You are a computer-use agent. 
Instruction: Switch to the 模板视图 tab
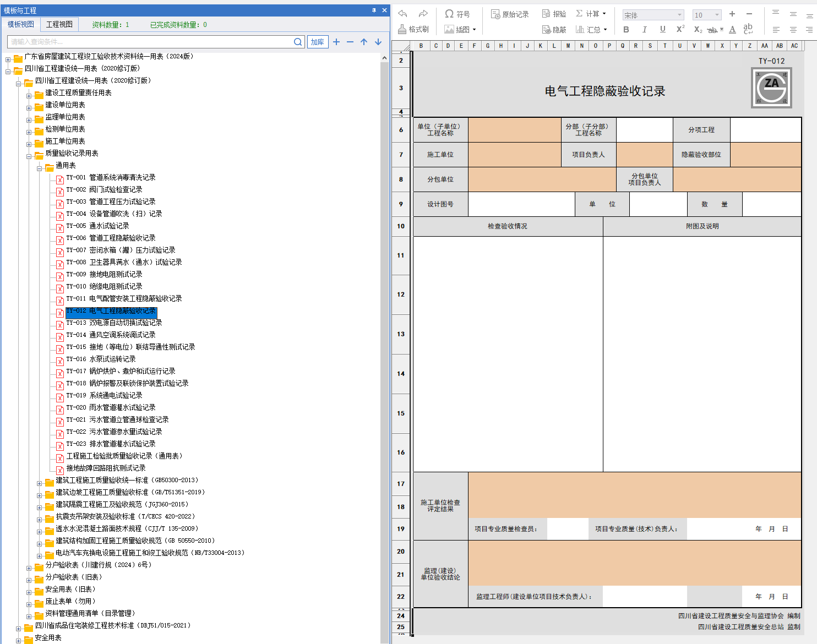[x=21, y=24]
